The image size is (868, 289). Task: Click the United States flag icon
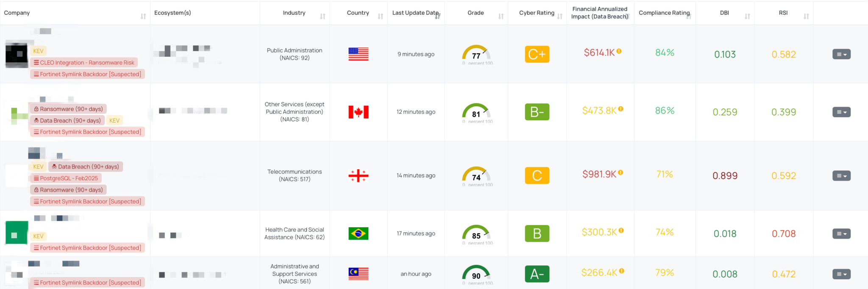coord(358,54)
